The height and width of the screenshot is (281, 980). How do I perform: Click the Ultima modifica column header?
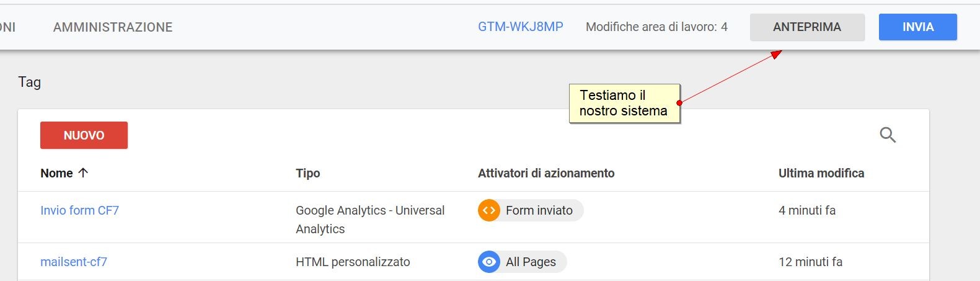[x=821, y=173]
